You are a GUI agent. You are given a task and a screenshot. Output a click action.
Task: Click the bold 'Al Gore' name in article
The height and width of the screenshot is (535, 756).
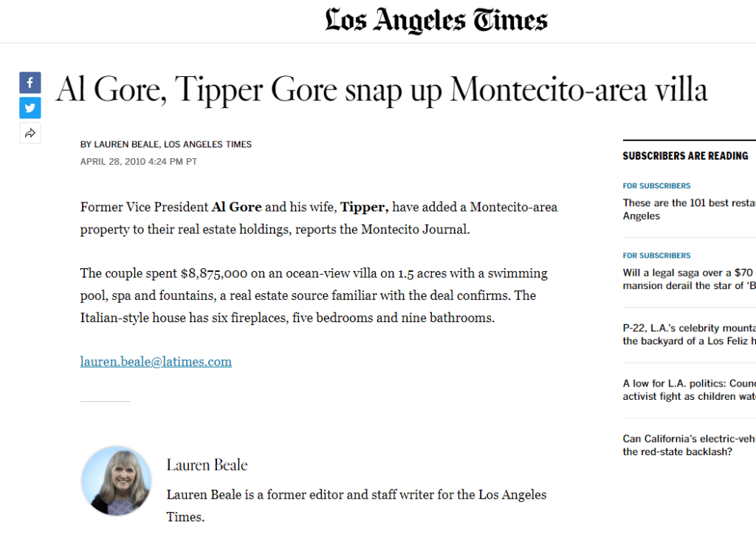tap(236, 207)
